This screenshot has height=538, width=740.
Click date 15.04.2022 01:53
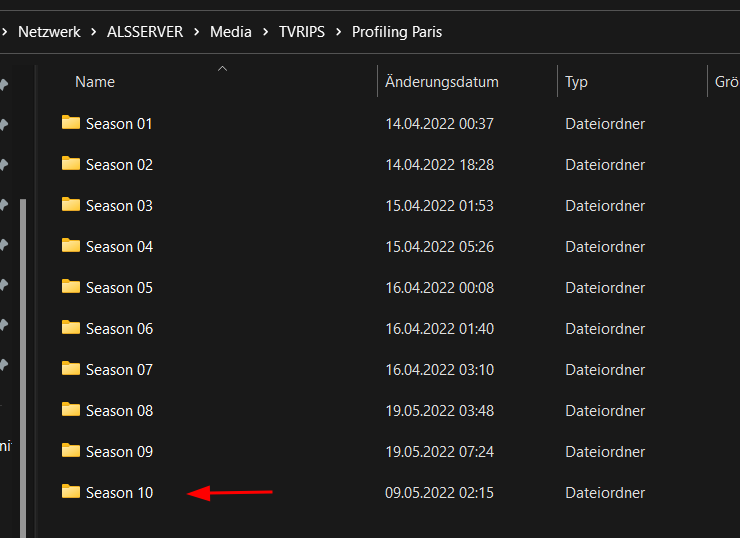(x=439, y=206)
